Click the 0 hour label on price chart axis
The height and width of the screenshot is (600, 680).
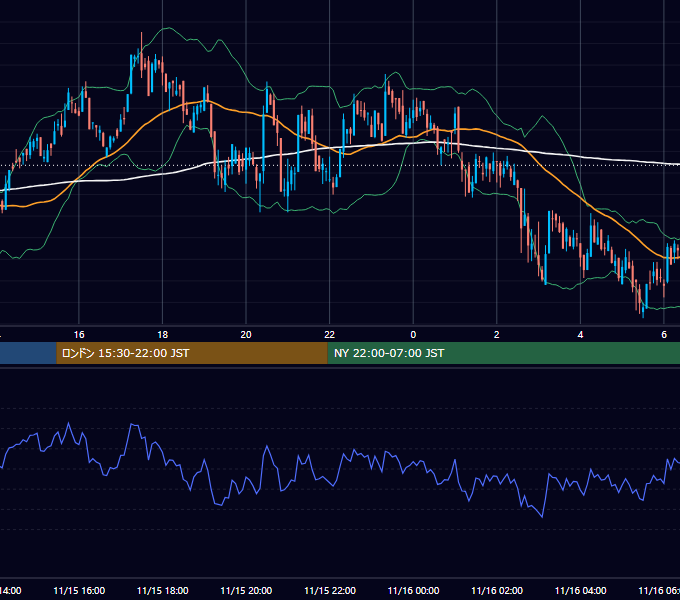pyautogui.click(x=413, y=335)
